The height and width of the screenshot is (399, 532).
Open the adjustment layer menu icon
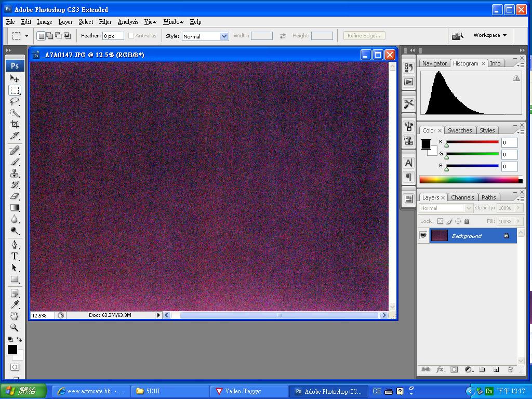click(468, 369)
